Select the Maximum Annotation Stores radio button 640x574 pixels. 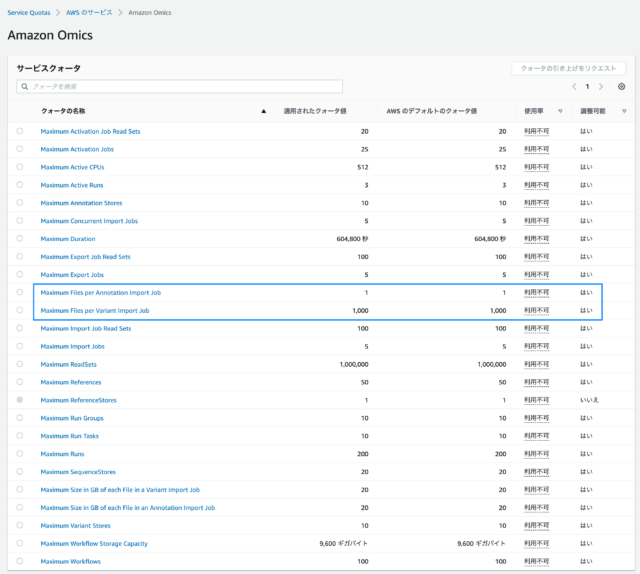click(20, 203)
